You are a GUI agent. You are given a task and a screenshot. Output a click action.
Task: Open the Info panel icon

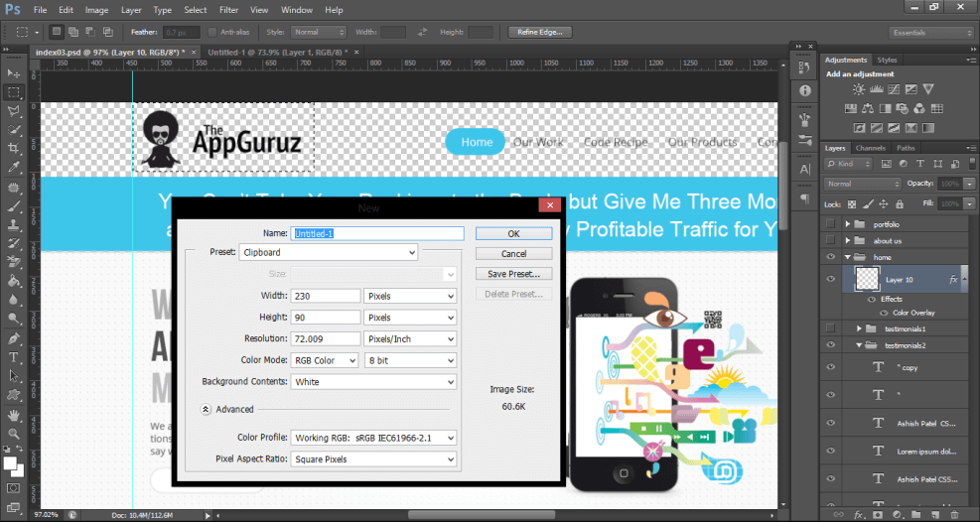804,90
